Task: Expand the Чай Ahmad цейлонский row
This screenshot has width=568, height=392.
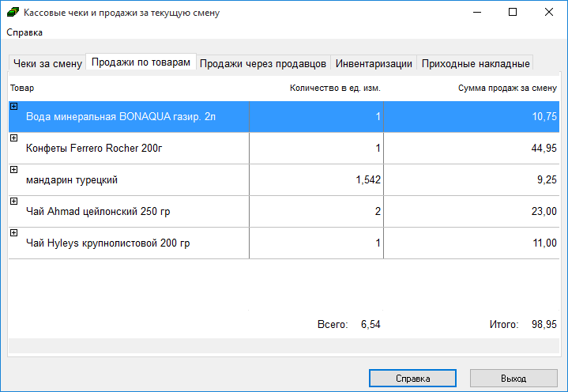Action: pos(13,202)
